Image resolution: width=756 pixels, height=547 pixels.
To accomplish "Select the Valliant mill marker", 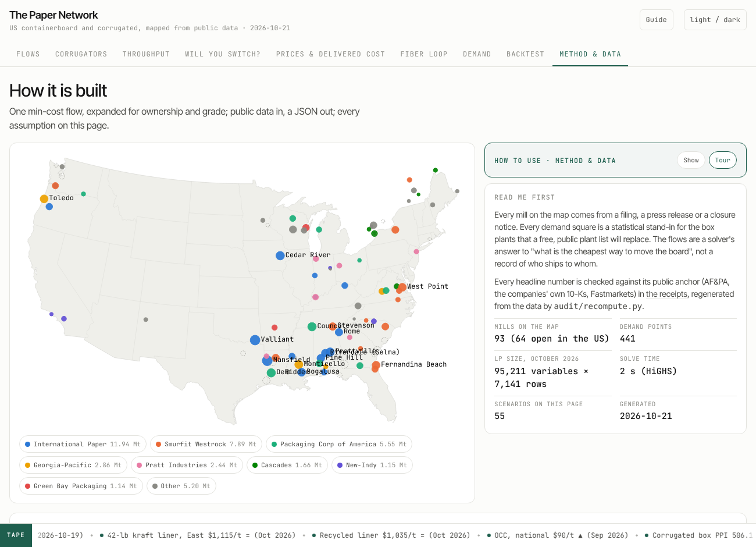I will click(255, 340).
